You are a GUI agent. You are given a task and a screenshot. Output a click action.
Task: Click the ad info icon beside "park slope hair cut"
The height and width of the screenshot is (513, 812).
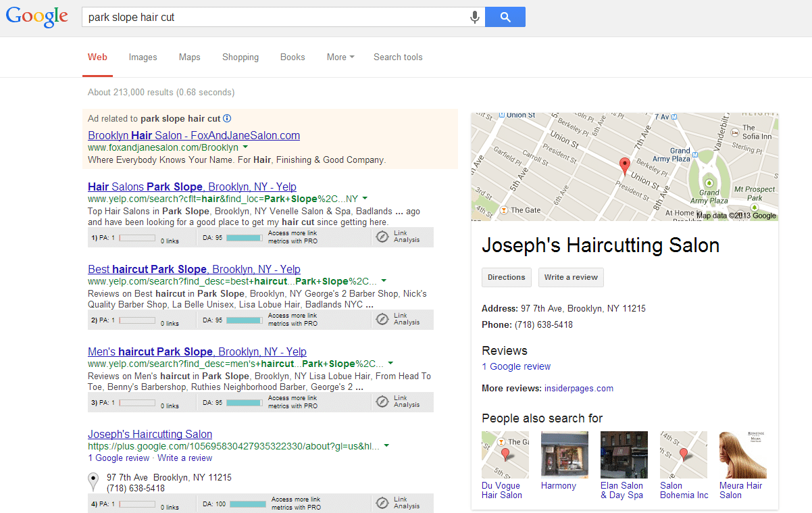(x=227, y=118)
